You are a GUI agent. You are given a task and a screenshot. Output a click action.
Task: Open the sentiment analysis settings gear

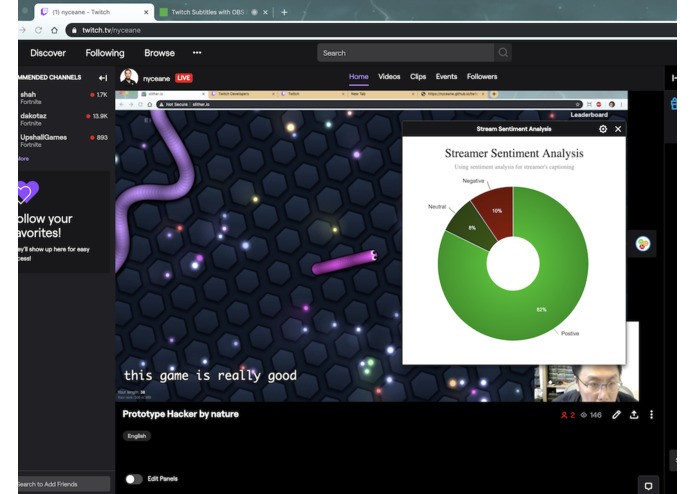click(603, 129)
